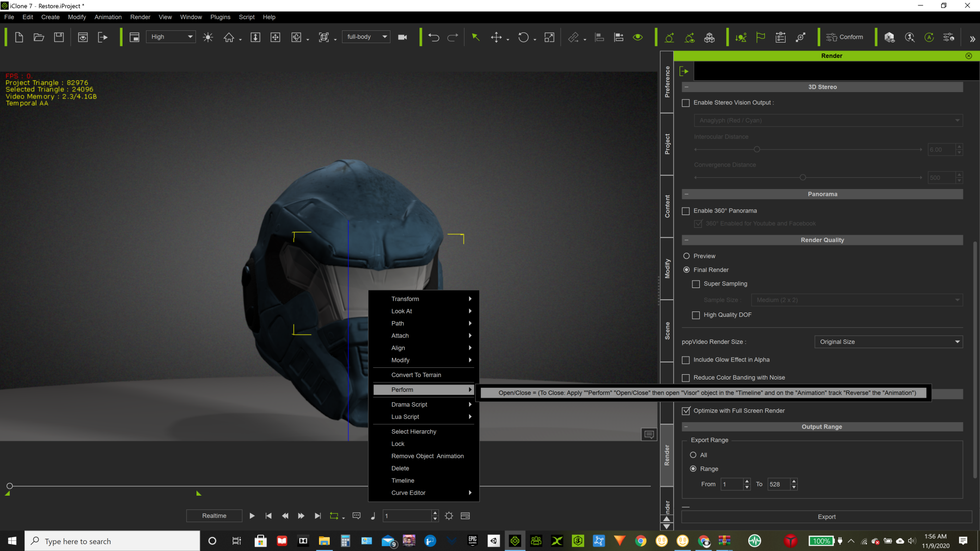Viewport: 980px width, 551px height.
Task: Select the Preview radio button
Action: (x=686, y=256)
